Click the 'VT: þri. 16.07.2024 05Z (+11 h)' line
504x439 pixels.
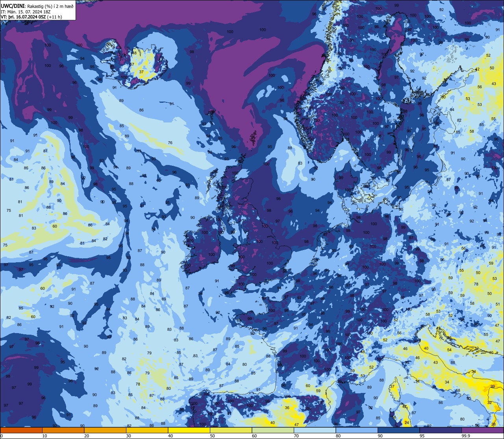31,17
